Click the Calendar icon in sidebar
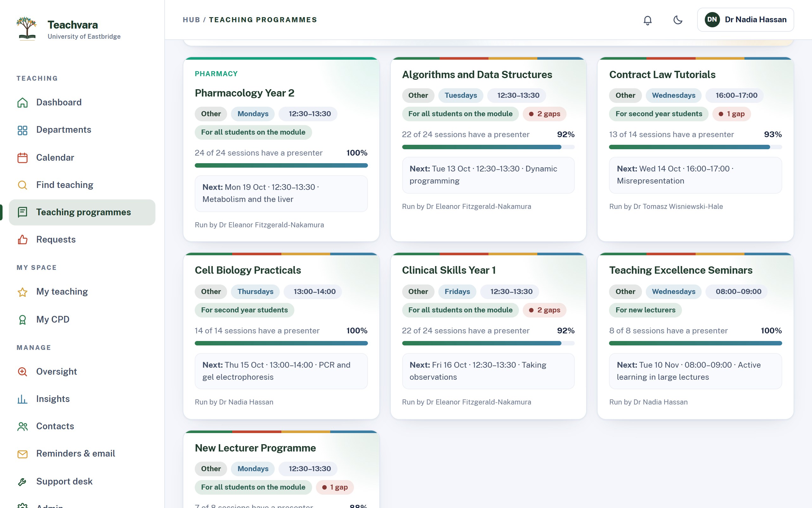The height and width of the screenshot is (508, 812). 23,157
